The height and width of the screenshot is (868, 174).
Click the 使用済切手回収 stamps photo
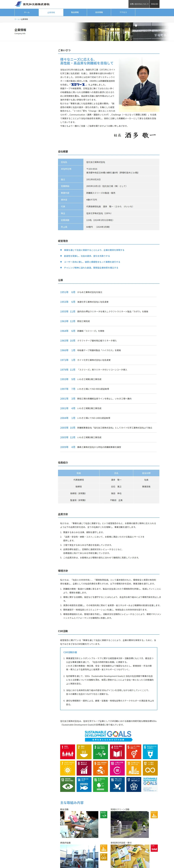point(130,856)
